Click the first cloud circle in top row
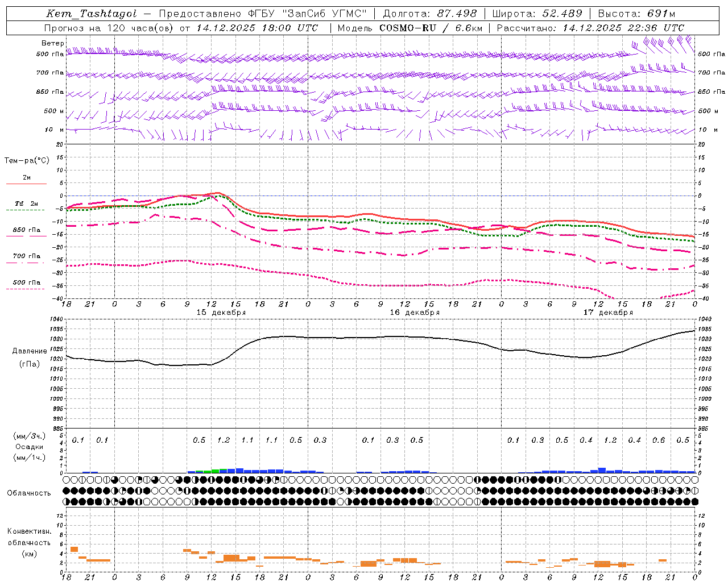728x582 pixels. (67, 480)
